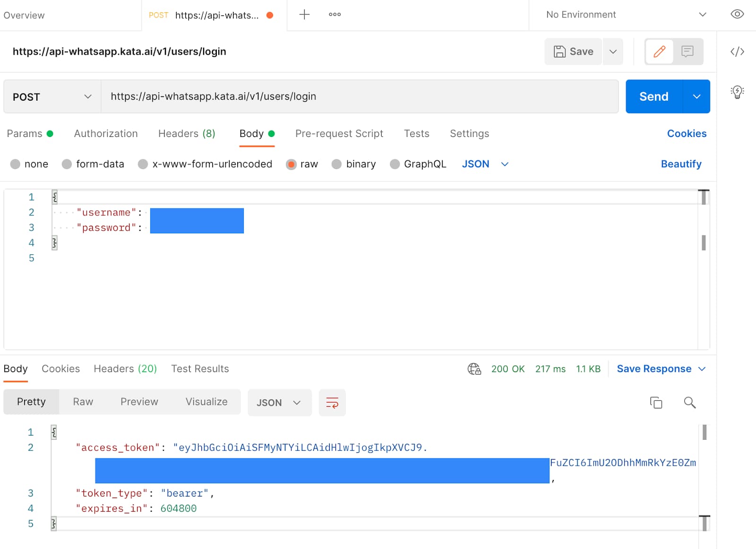Screen dimensions: 756x549
Task: Open the comments panel icon
Action: pos(687,51)
